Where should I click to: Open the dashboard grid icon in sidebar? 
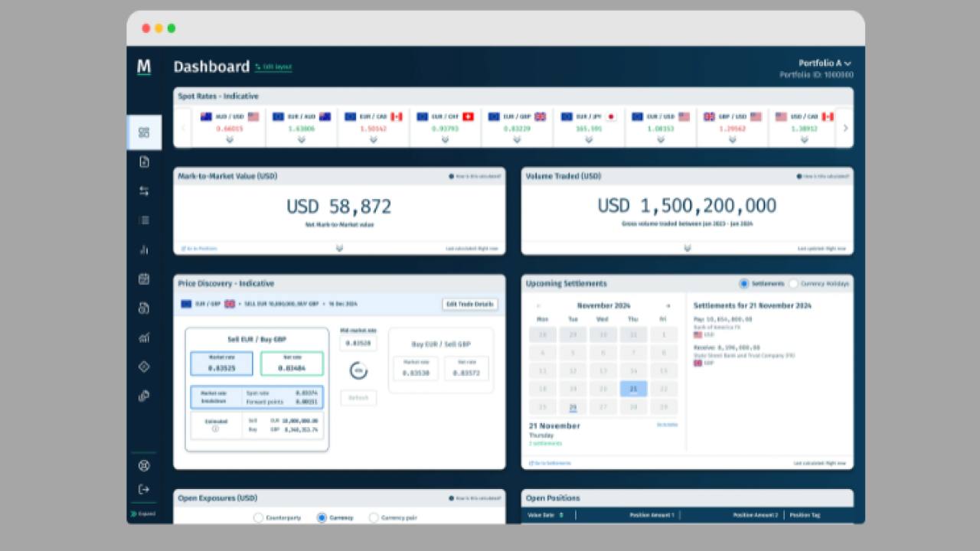tap(144, 132)
